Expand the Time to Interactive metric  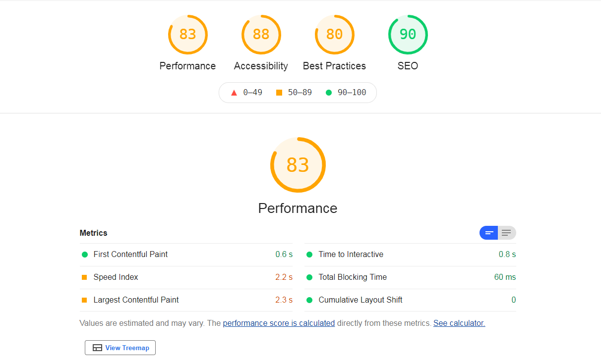[x=351, y=255]
